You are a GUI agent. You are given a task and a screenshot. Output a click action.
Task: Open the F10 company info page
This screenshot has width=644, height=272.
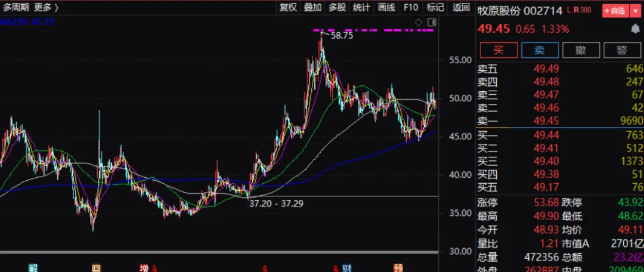(411, 7)
